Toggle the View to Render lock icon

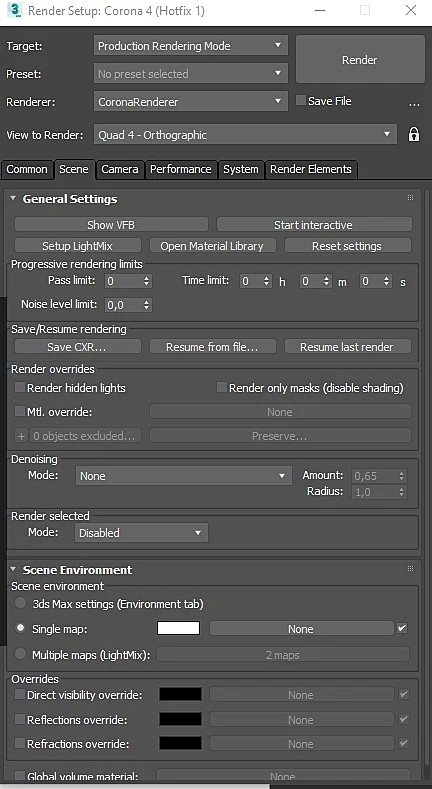[x=414, y=134]
